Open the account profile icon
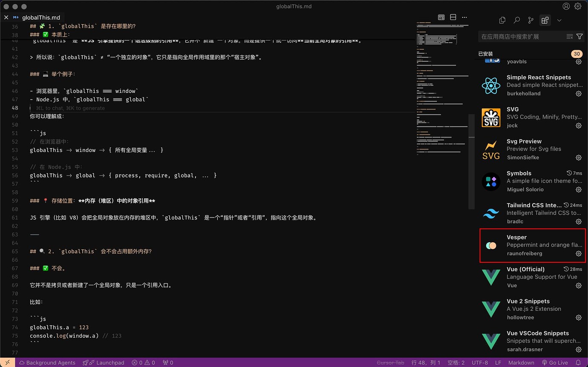Screen dimensions: 588x367 tap(566, 6)
